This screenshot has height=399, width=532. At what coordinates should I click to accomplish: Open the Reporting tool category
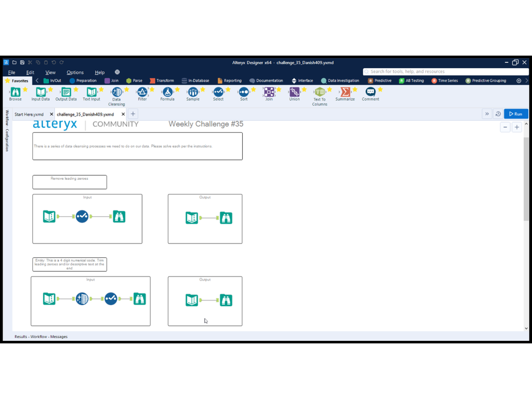230,81
